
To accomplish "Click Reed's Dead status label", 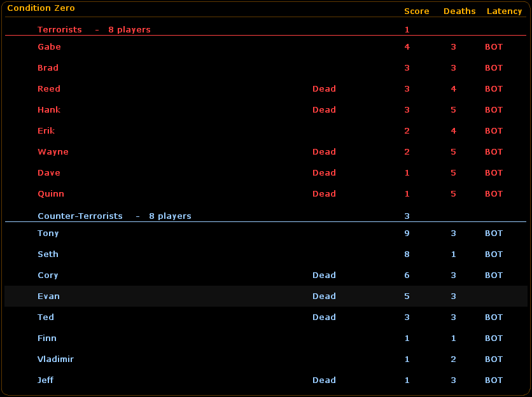I will (324, 88).
